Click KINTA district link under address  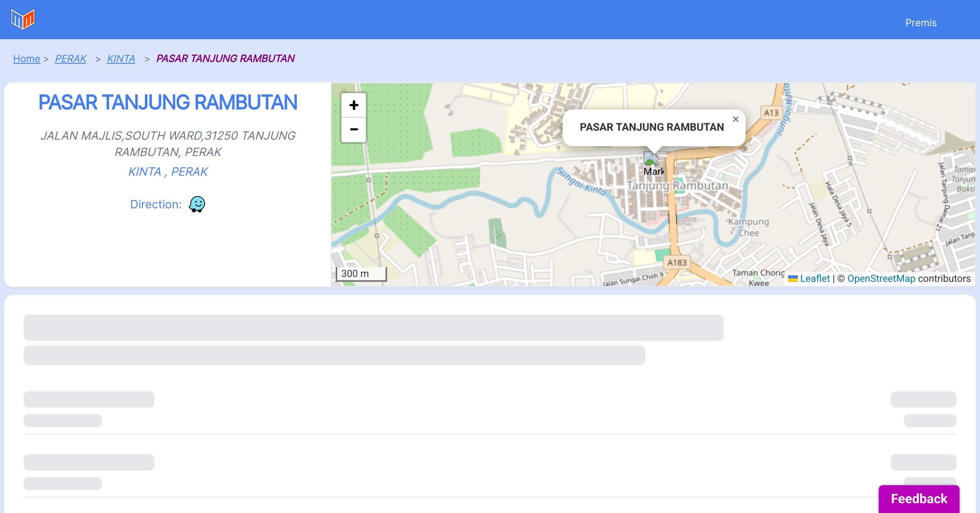click(x=145, y=172)
